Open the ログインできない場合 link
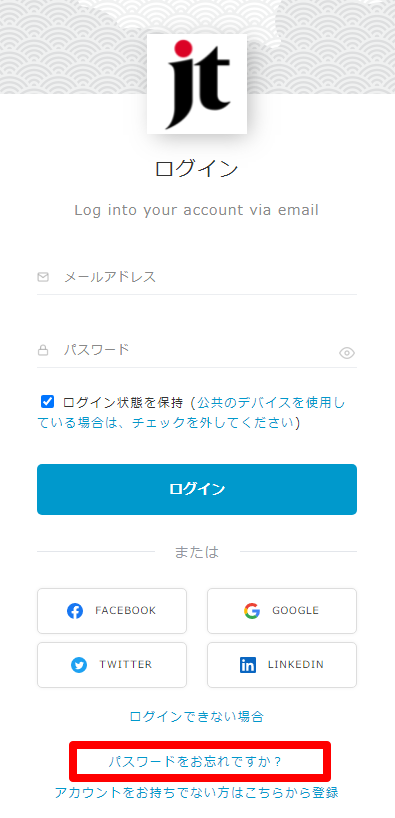 tap(196, 716)
